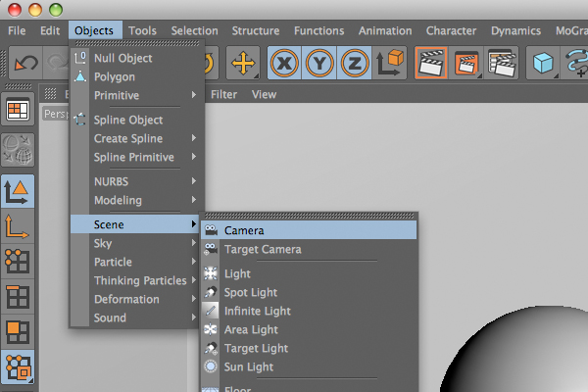
Task: Expand the Sky submenu
Action: click(x=134, y=243)
